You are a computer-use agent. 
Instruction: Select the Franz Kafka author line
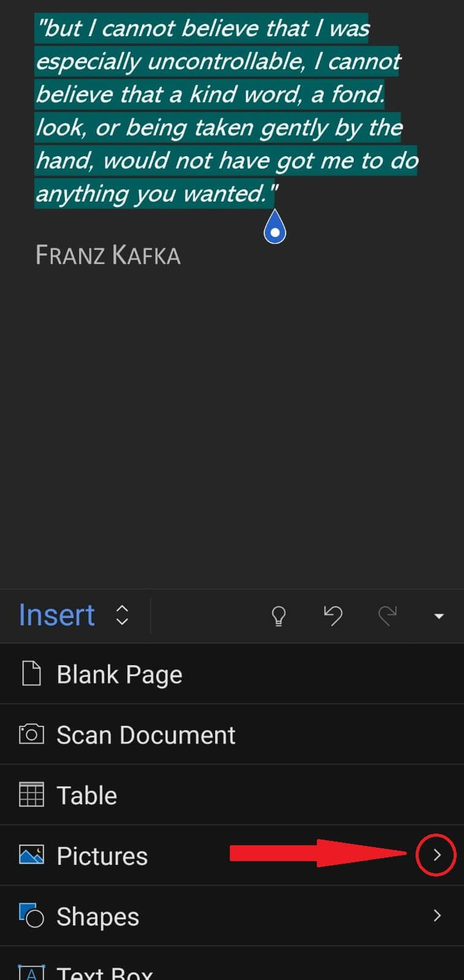(x=108, y=254)
